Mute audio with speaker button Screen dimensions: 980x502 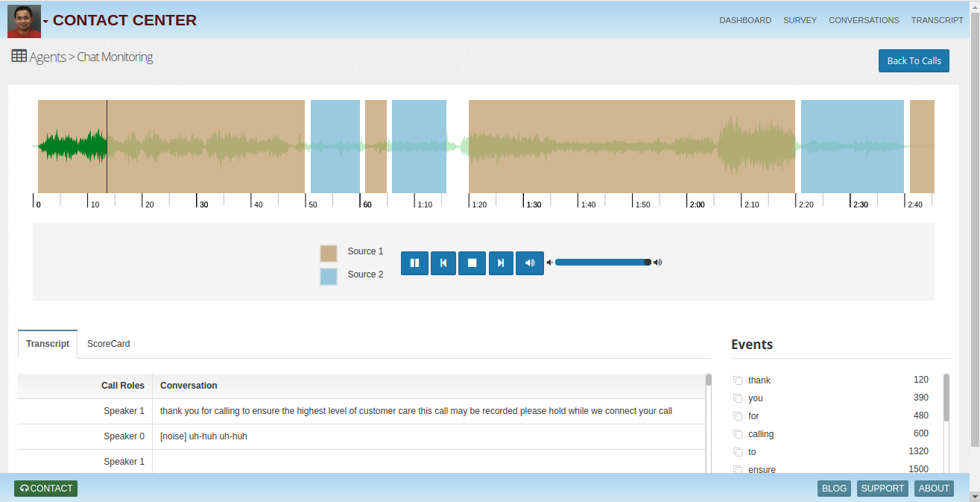click(x=530, y=263)
